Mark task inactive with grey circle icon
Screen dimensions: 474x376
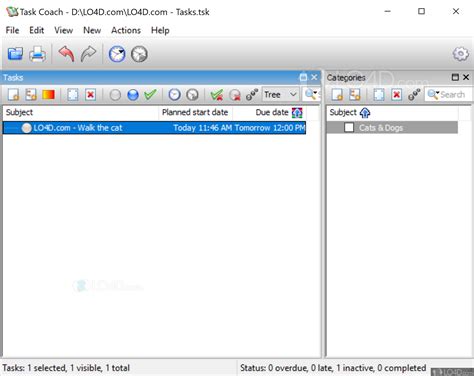pyautogui.click(x=115, y=95)
